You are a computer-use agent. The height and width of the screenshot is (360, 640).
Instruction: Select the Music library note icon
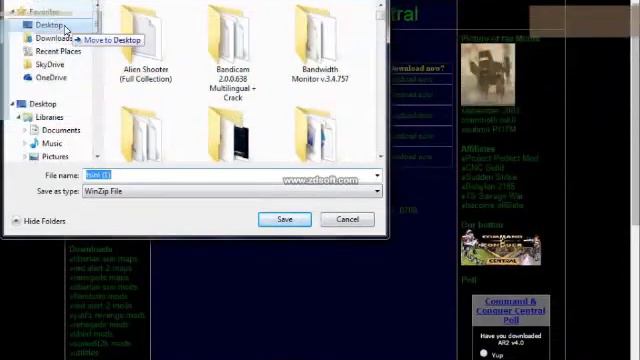(34, 143)
